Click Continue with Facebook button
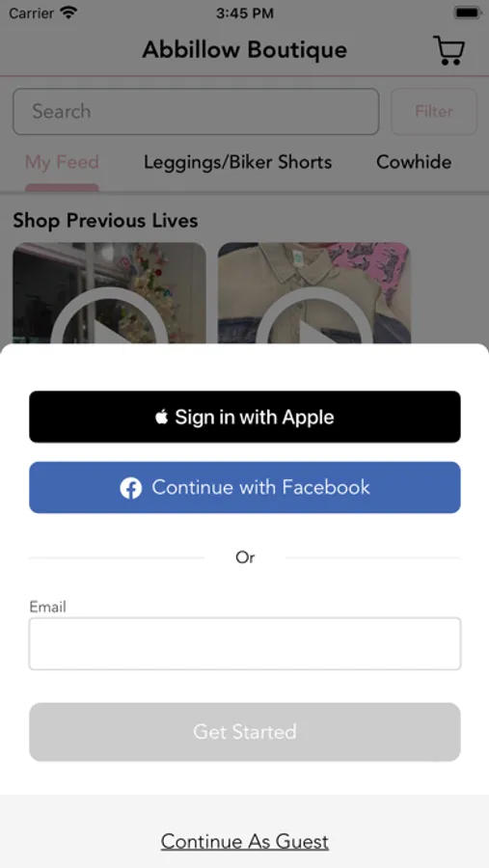 245,487
